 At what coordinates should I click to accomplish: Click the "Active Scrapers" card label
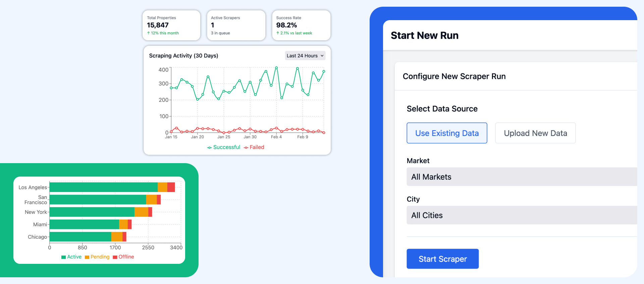225,18
